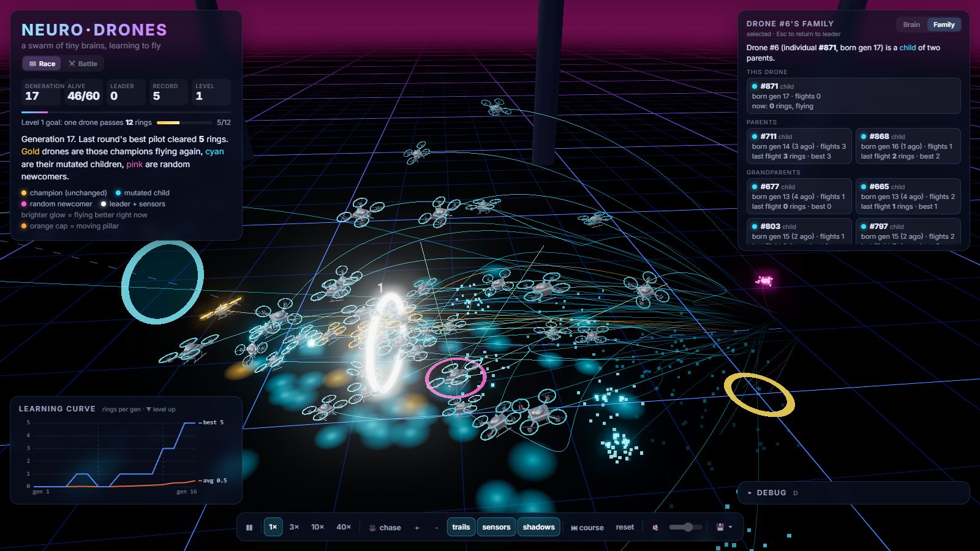Select Race mode
Screen dimensions: 980x551
pyautogui.click(x=42, y=64)
